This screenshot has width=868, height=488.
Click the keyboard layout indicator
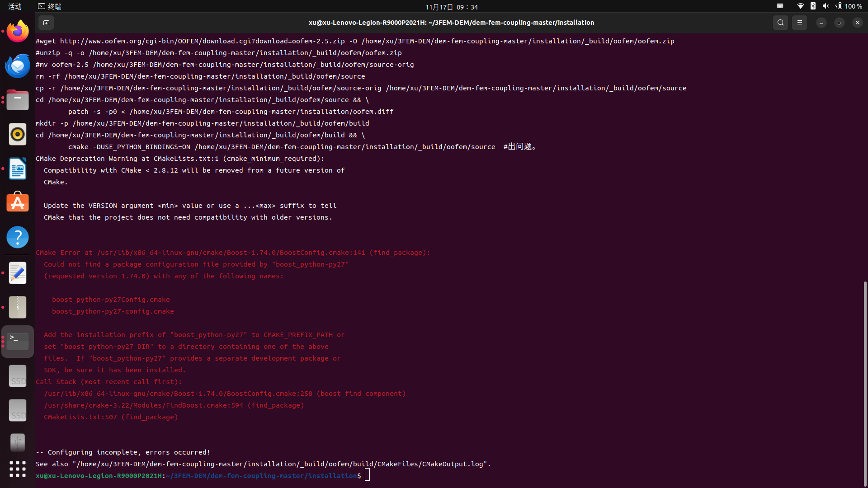780,6
